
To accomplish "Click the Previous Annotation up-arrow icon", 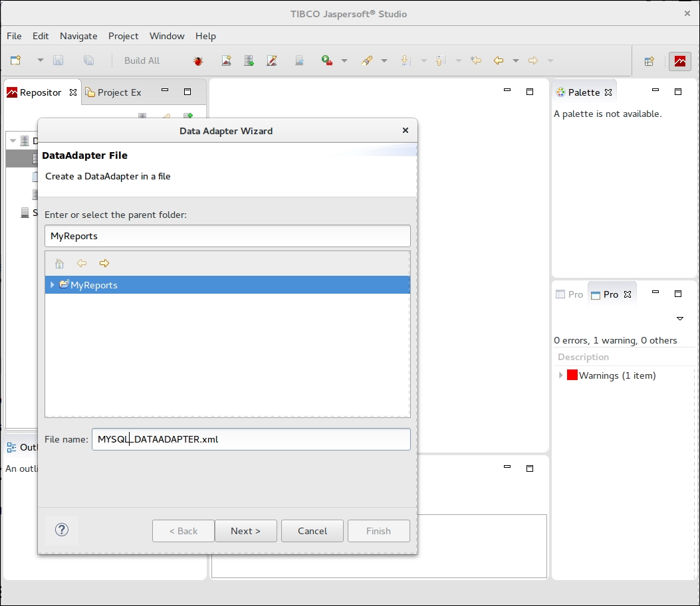I will [440, 60].
